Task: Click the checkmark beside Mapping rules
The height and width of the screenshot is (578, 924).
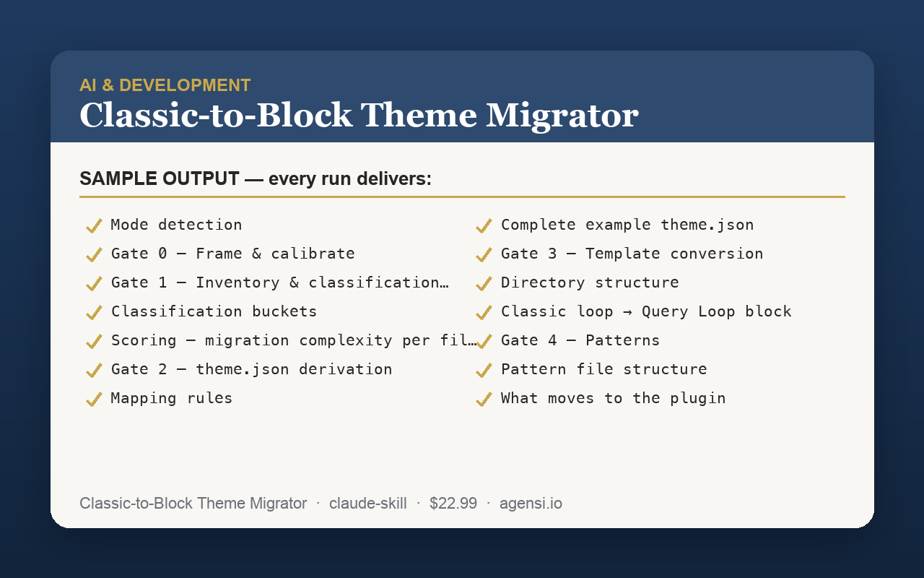Action: [94, 400]
